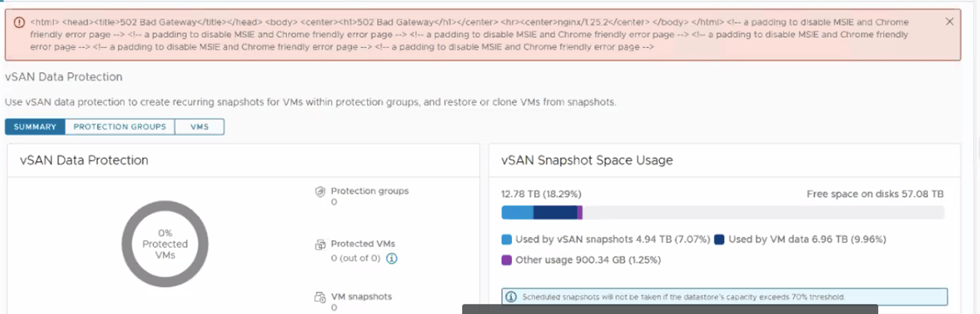
Task: Select the VMs tab
Action: tap(199, 127)
